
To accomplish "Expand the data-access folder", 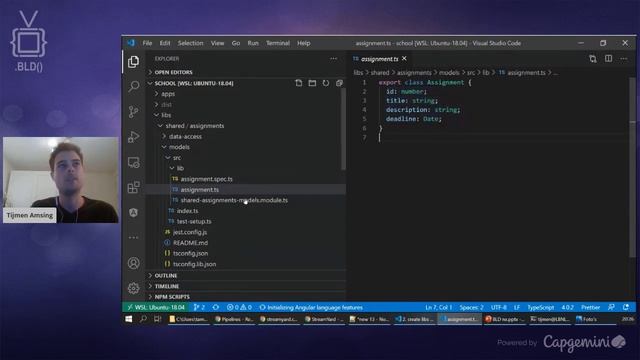I will (246, 136).
